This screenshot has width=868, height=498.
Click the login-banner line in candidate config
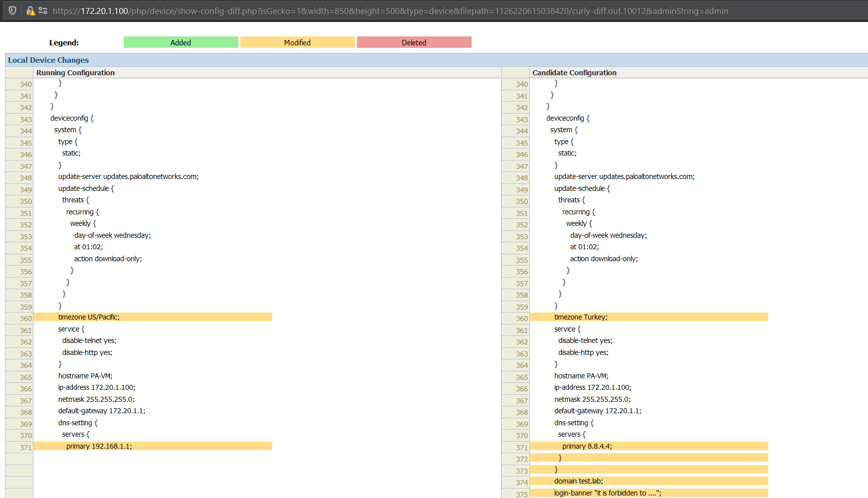pos(649,493)
